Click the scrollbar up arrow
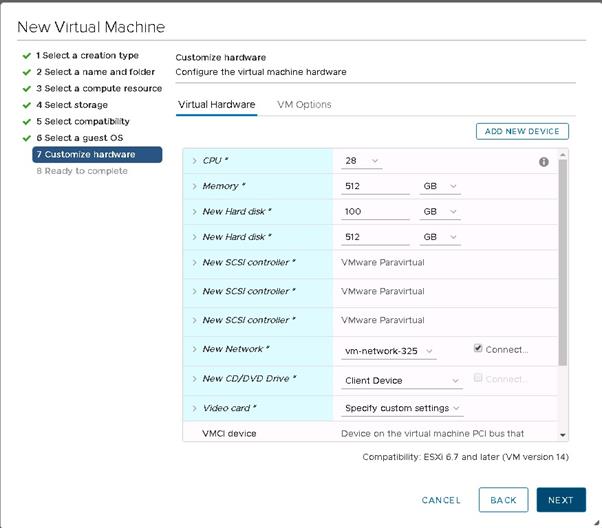The image size is (602, 528). click(x=562, y=155)
